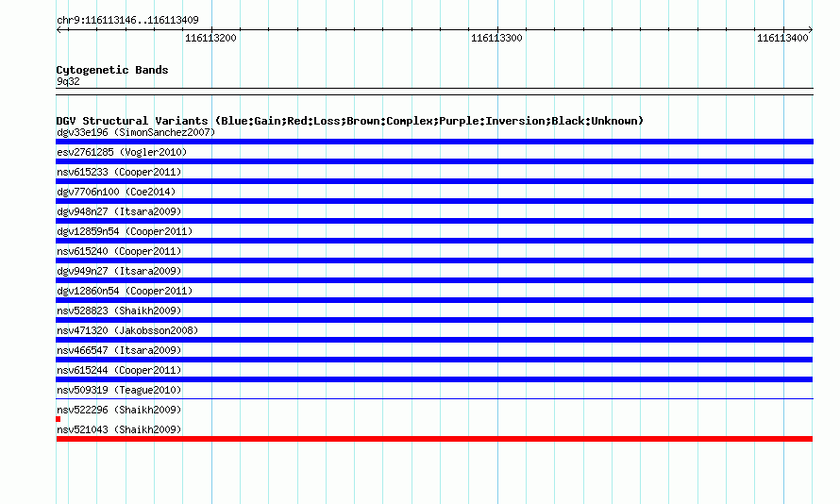This screenshot has width=840, height=504.
Task: Open the dgv7706n100 (Coe2014) variant bar
Action: click(x=434, y=201)
